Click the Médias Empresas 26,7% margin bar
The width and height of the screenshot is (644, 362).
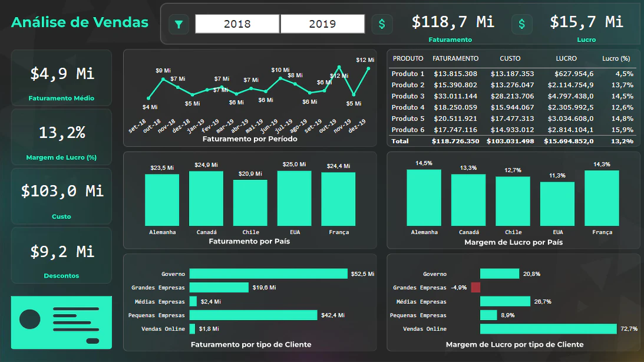click(x=505, y=301)
